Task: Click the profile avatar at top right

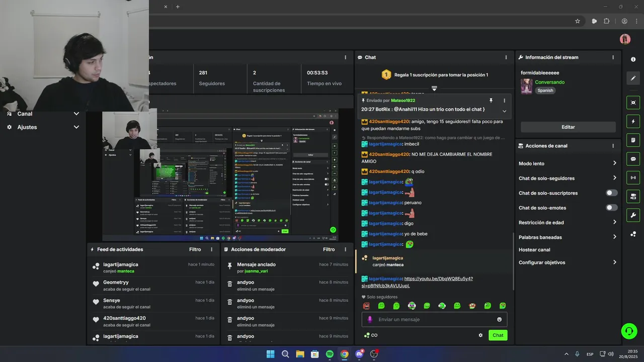Action: point(625,39)
